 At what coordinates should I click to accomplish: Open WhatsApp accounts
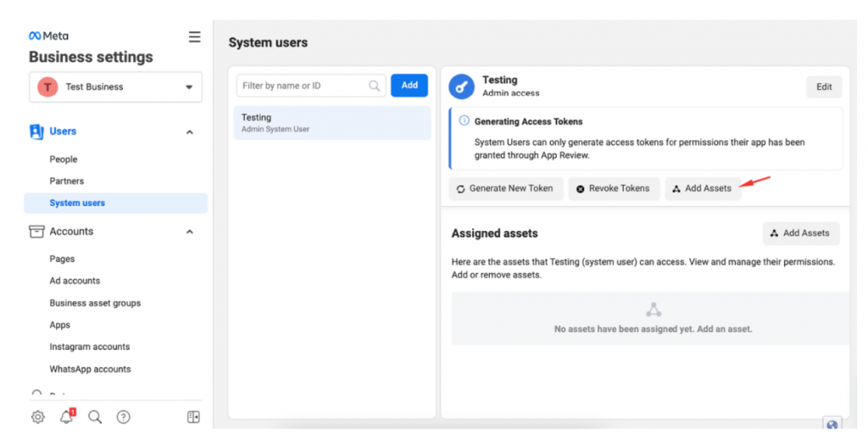click(x=90, y=369)
